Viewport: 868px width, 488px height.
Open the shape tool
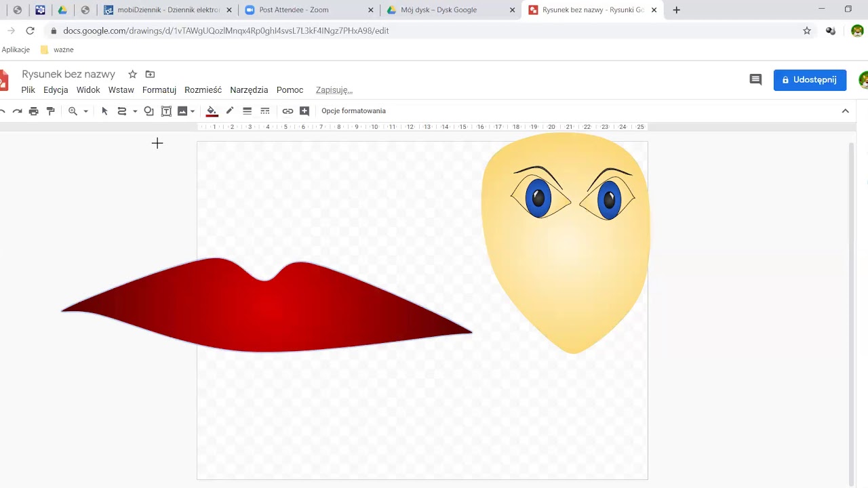[x=149, y=111]
